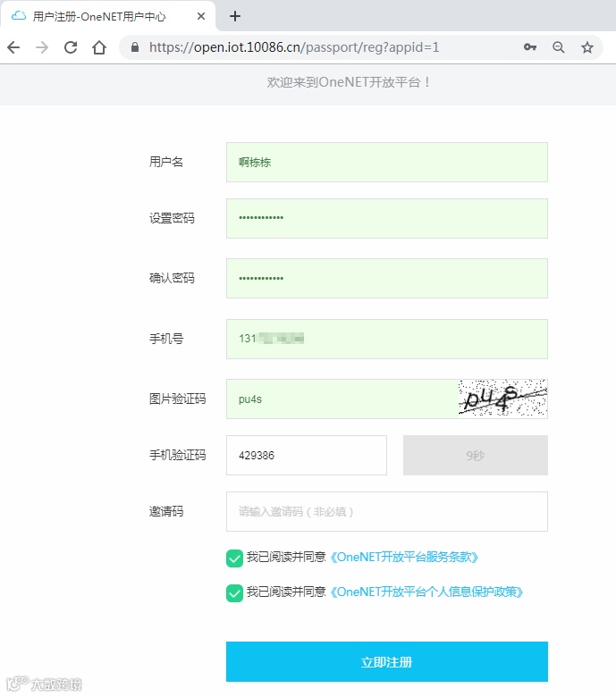Reload the page with the refresh icon
Image resolution: width=616 pixels, height=697 pixels.
click(71, 47)
